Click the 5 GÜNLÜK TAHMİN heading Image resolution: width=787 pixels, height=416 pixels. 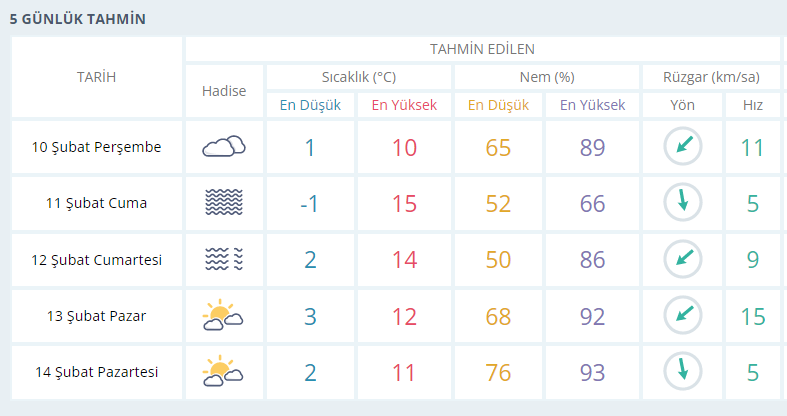coord(78,19)
